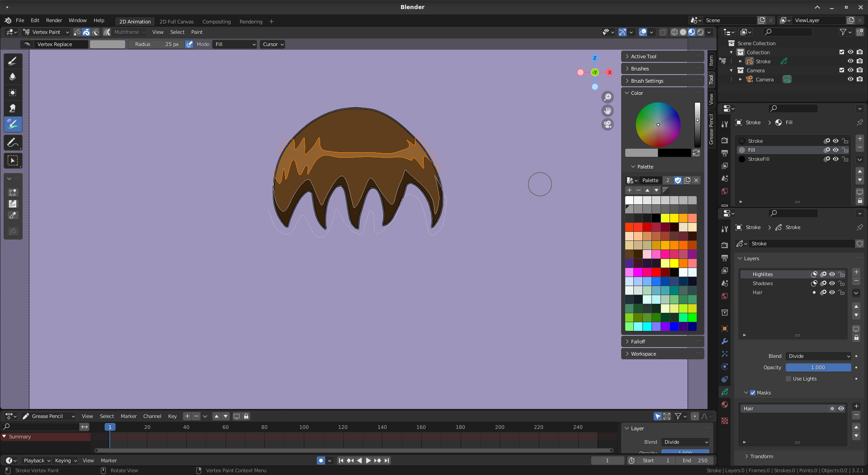
Task: Click the End frame field
Action: pyautogui.click(x=695, y=461)
